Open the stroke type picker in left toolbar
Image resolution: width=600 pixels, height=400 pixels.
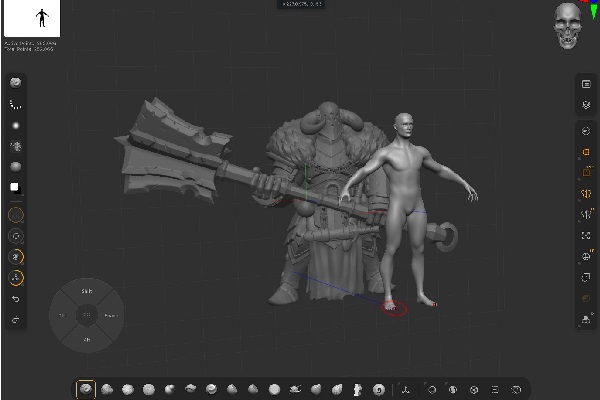pos(16,104)
